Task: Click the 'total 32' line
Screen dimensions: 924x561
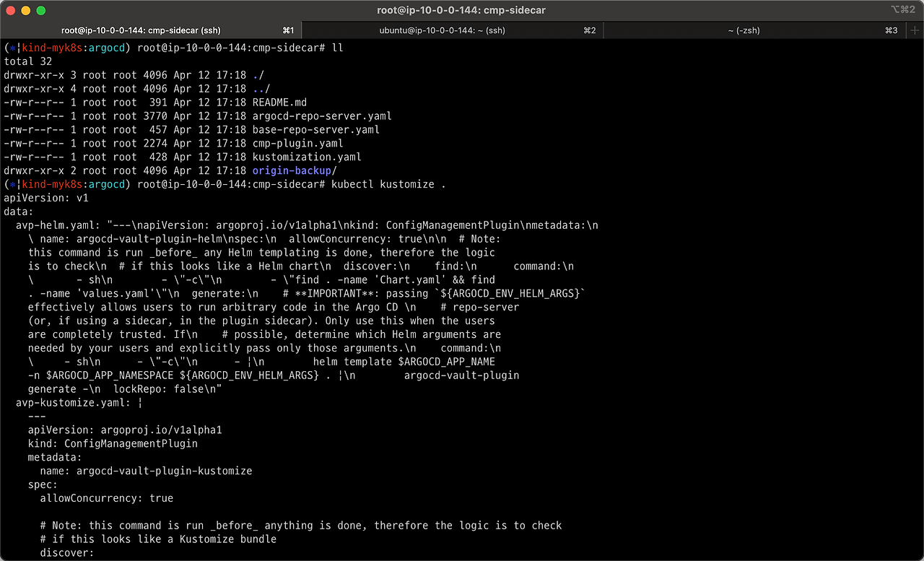Action: point(28,61)
